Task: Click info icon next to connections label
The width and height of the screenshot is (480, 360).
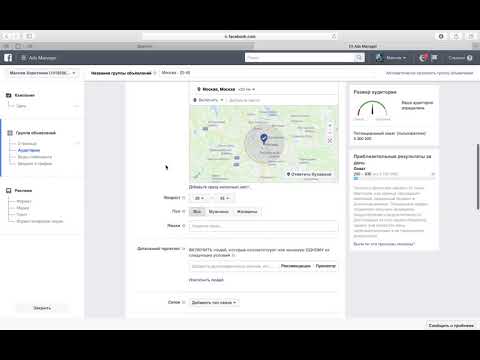Action: (x=183, y=302)
